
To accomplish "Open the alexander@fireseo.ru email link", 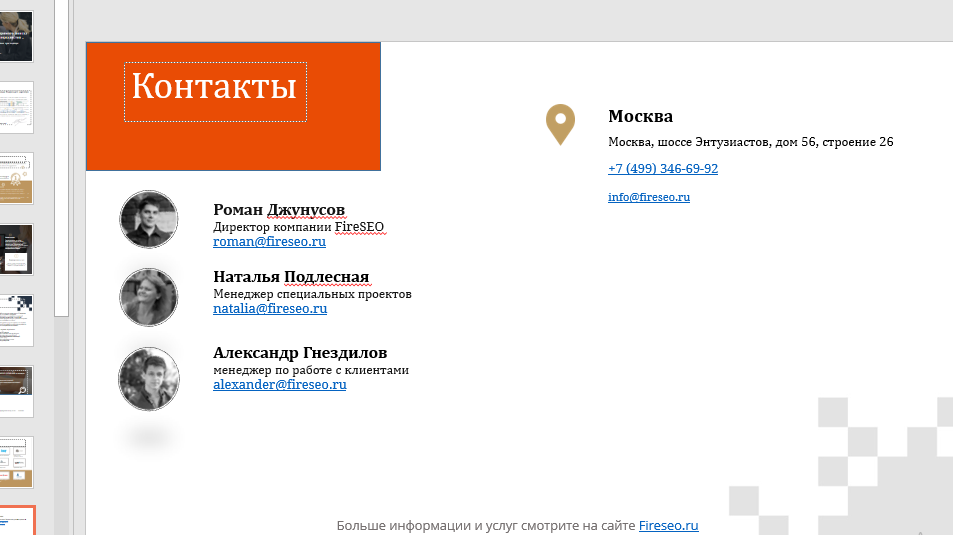I will coord(280,384).
